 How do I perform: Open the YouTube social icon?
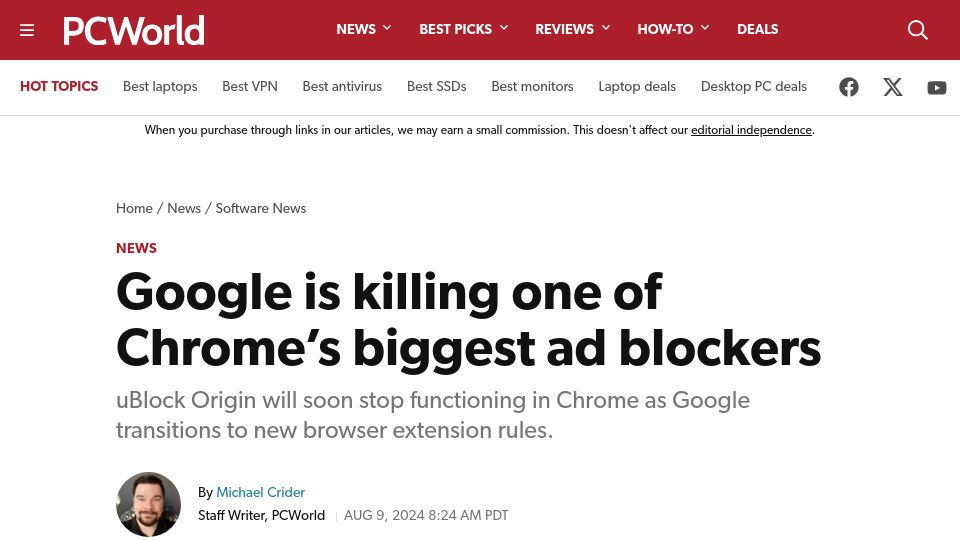(x=937, y=88)
